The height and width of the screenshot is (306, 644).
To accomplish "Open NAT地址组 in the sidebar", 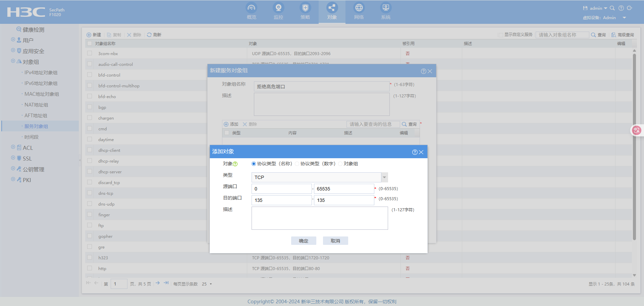I will (36, 105).
